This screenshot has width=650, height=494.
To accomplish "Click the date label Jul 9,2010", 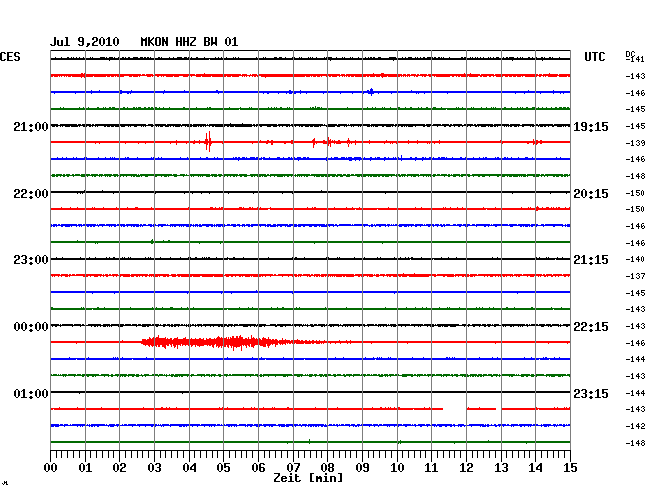I will (x=85, y=42).
